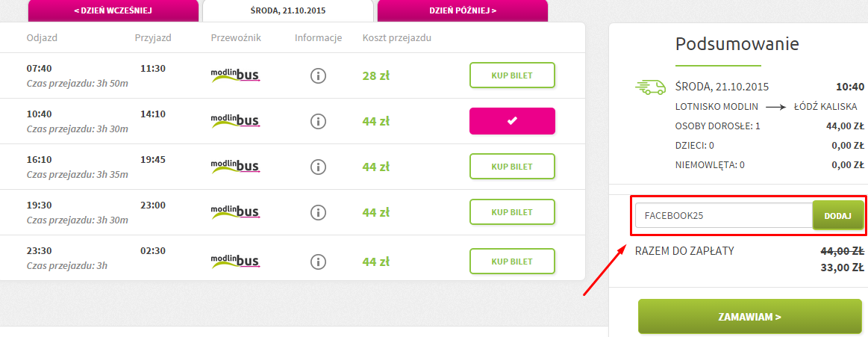Image resolution: width=868 pixels, height=337 pixels.
Task: Click Modlin Bus logo in 23:30 row
Action: (x=236, y=259)
